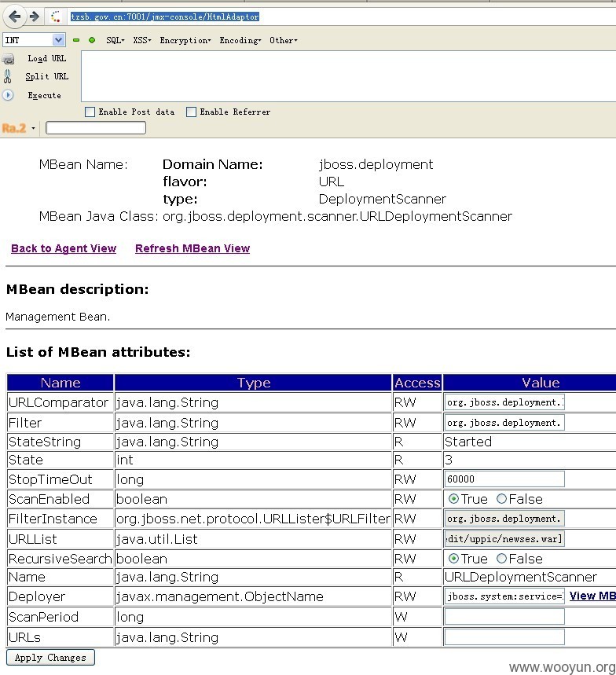Open the INT type dropdown
Viewport: 616px width, 675px height.
pyautogui.click(x=34, y=40)
